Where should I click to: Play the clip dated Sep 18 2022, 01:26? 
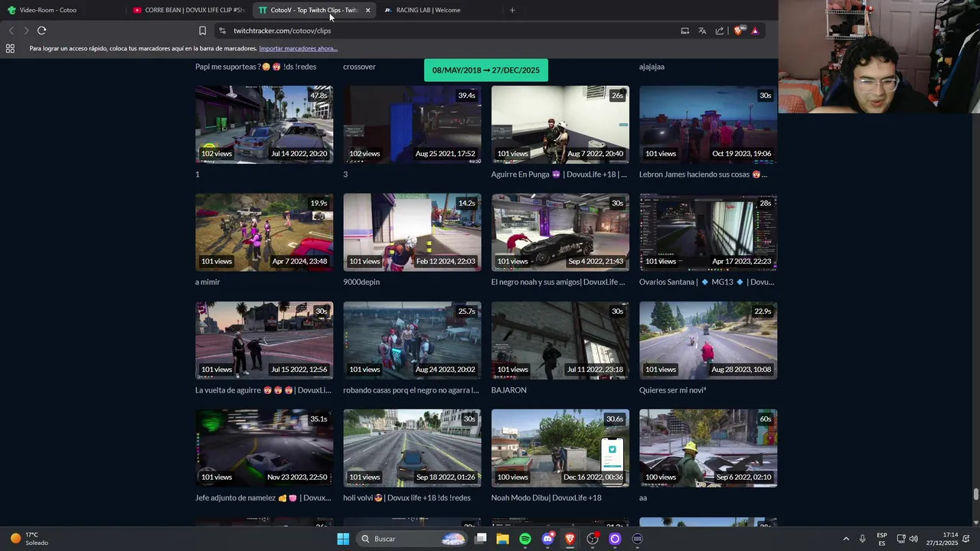(412, 448)
